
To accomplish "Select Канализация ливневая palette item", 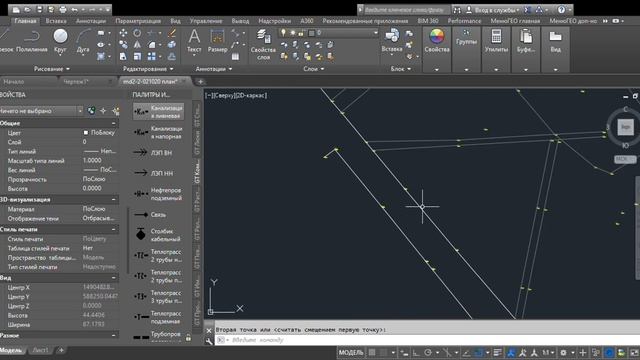I will click(x=158, y=112).
